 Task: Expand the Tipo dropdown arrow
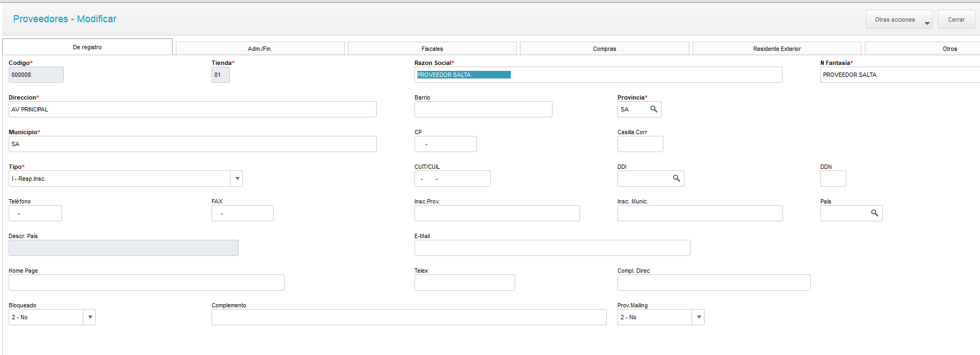point(237,179)
